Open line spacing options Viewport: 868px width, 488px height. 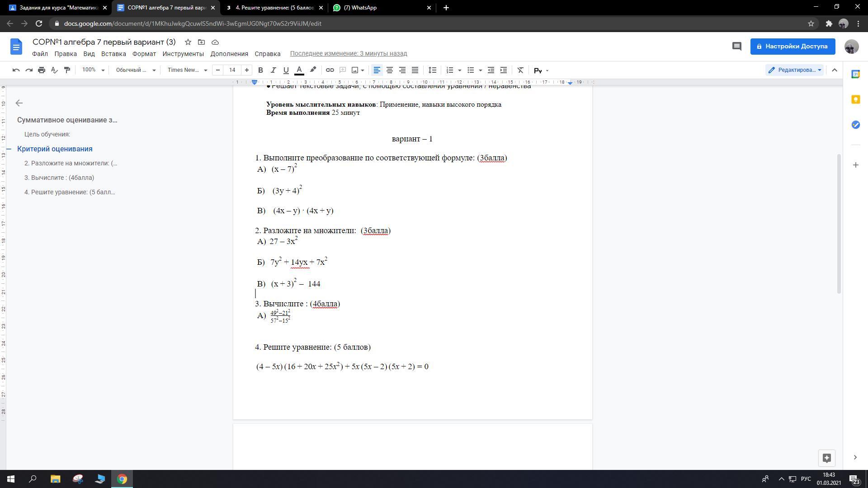(x=432, y=70)
